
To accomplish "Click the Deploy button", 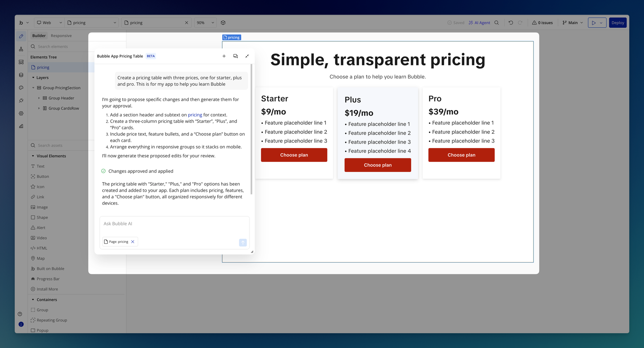I will coord(618,23).
